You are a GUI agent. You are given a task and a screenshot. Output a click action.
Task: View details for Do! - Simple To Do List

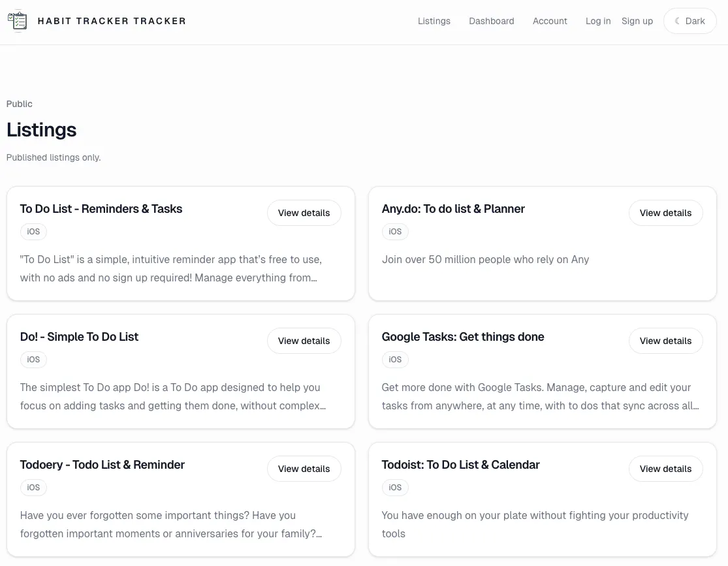pos(304,341)
